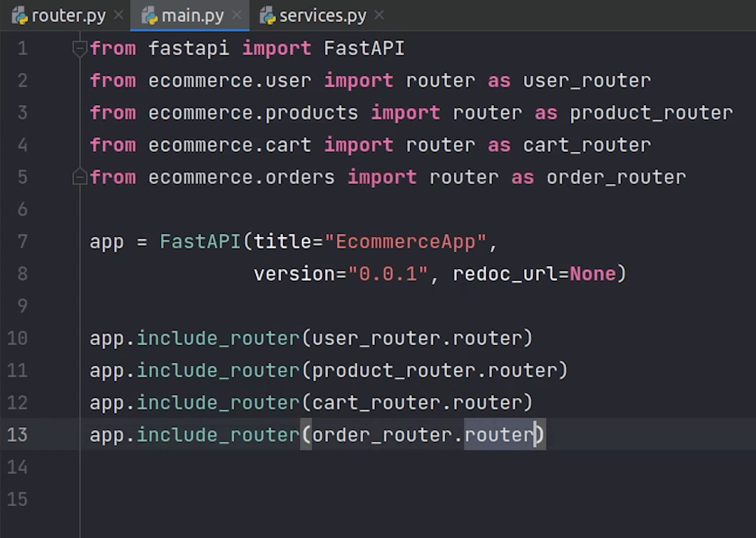Click line number 13 in the gutter
Screen dimensions: 756x538
tap(18, 435)
